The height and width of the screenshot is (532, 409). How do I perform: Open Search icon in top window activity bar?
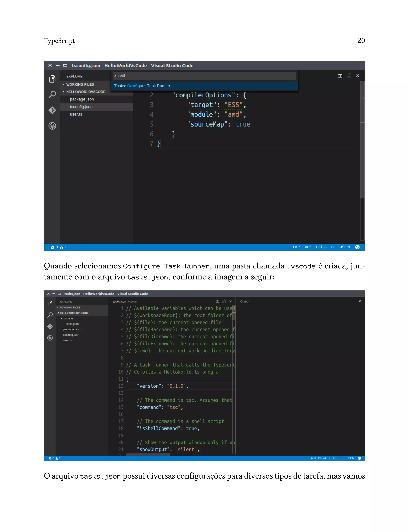click(x=52, y=94)
